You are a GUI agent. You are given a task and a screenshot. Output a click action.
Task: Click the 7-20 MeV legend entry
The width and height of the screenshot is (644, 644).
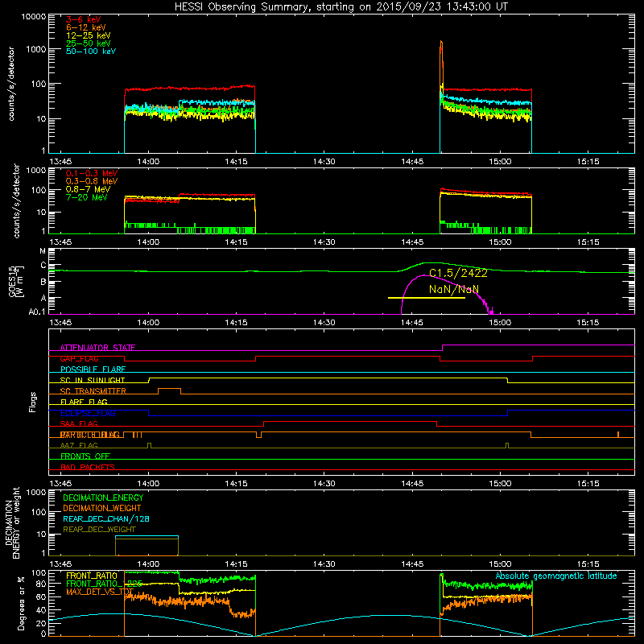(x=87, y=197)
